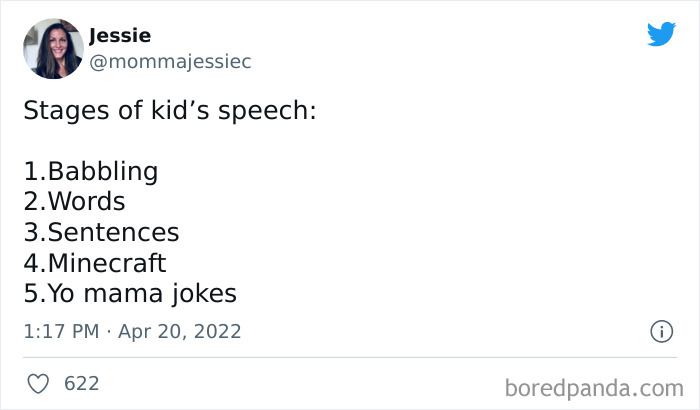This screenshot has width=700, height=410.
Task: Select the '3.Sentences' line
Action: pos(101,233)
